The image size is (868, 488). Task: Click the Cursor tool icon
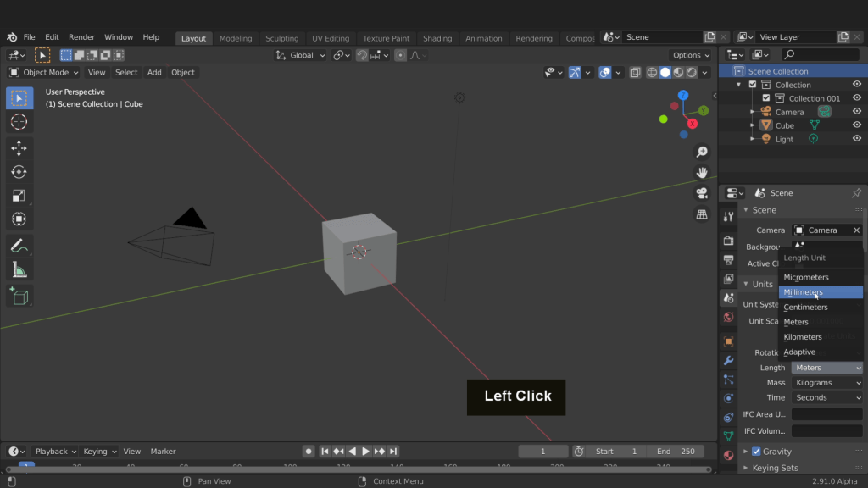coord(19,122)
